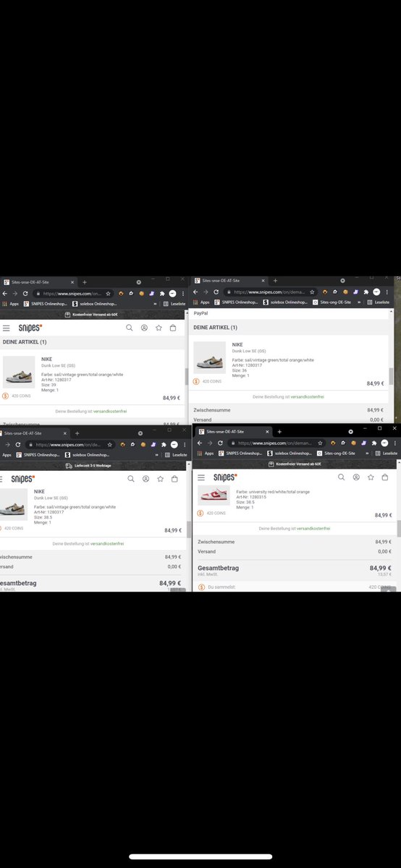
Task: Show hidden bookmarks chevron in Size 36 window
Action: [360, 302]
